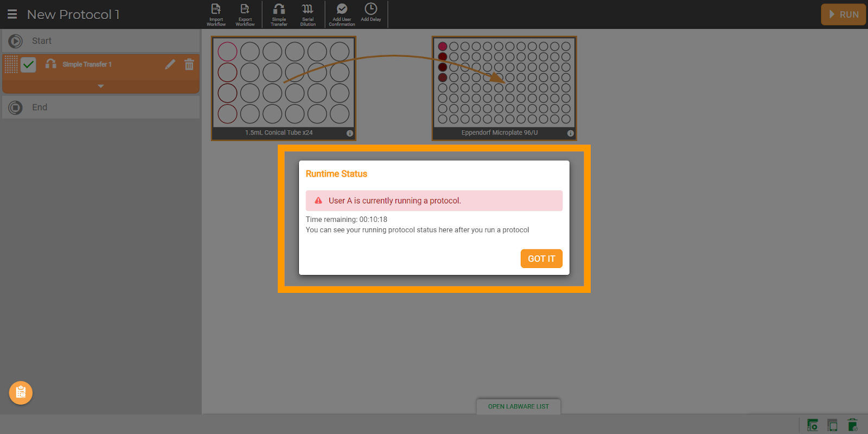Edit Simple Transfer 1 with pencil icon
Viewport: 868px width, 434px height.
coord(170,65)
